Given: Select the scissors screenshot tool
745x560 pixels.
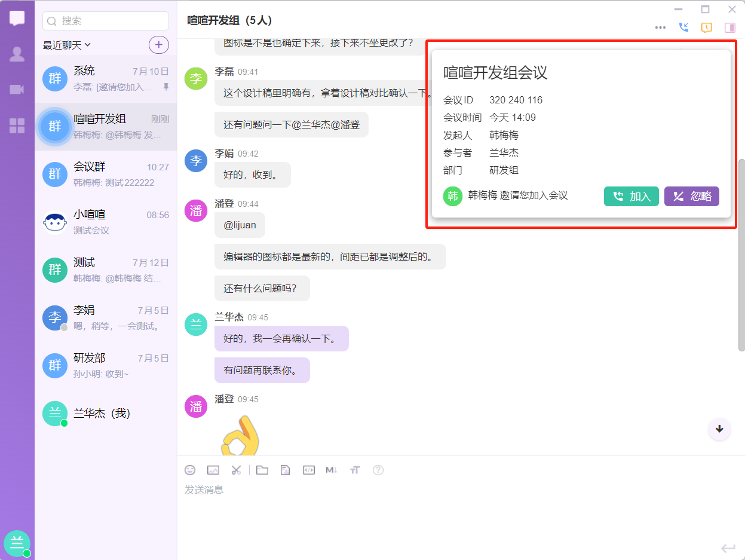Looking at the screenshot, I should [237, 470].
